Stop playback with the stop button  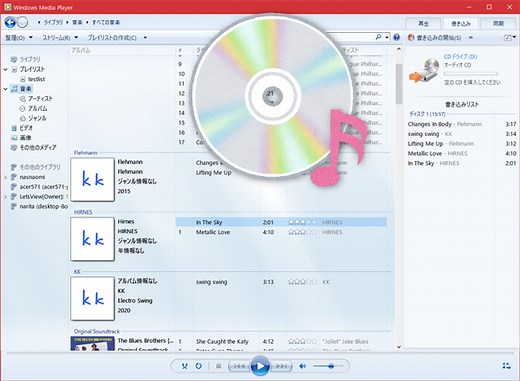pyautogui.click(x=219, y=366)
